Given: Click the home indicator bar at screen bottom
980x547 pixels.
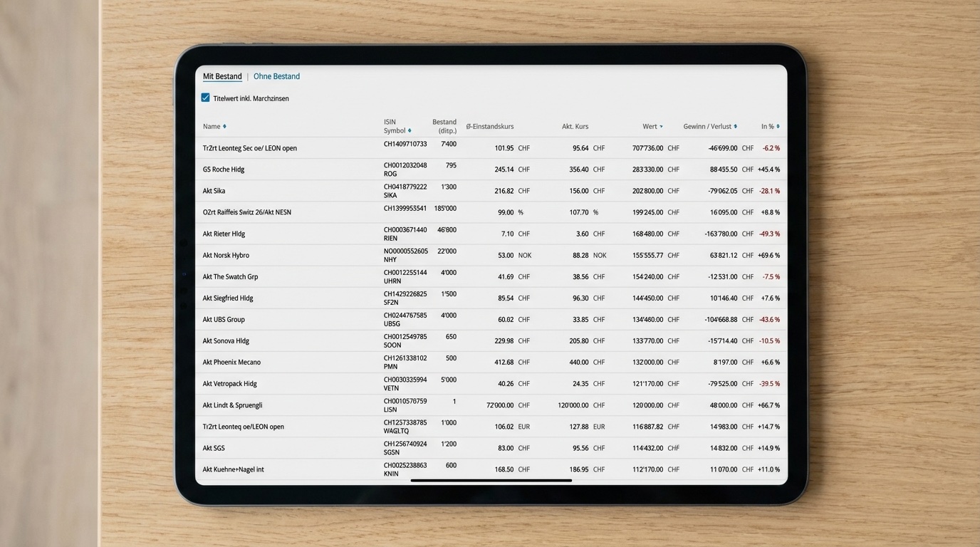Looking at the screenshot, I should 491,481.
